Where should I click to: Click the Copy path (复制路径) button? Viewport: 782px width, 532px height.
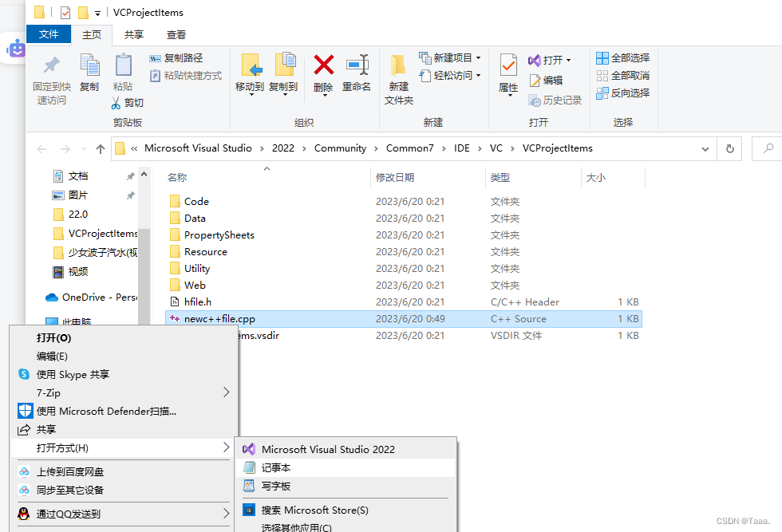point(176,58)
